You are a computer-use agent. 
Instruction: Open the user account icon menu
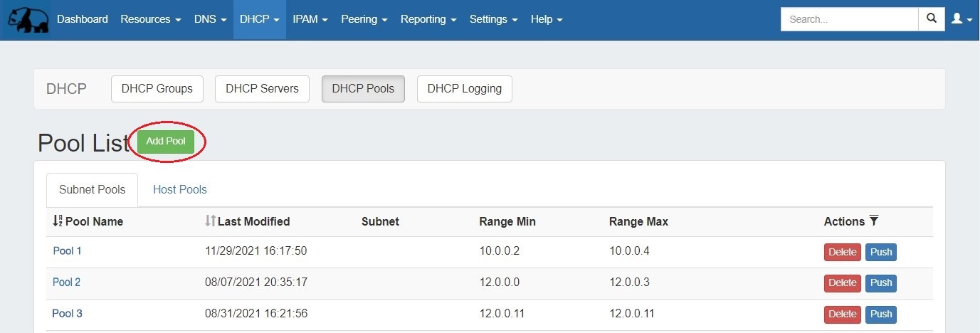[x=961, y=19]
